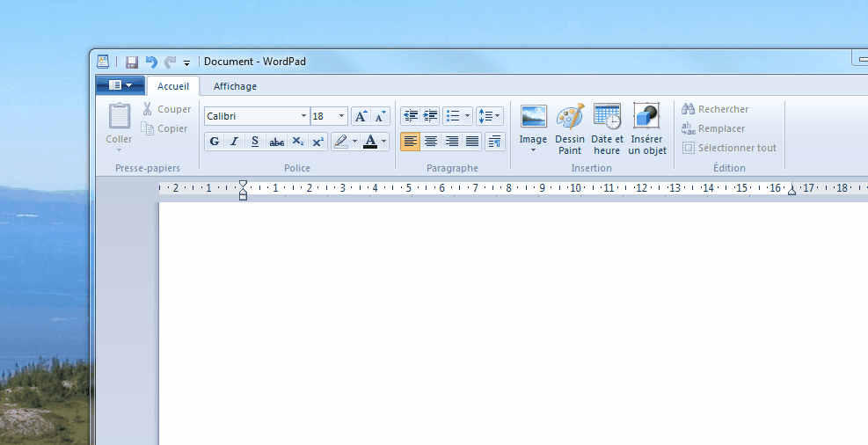
Task: Click the WordPad document icon in title bar
Action: click(103, 62)
